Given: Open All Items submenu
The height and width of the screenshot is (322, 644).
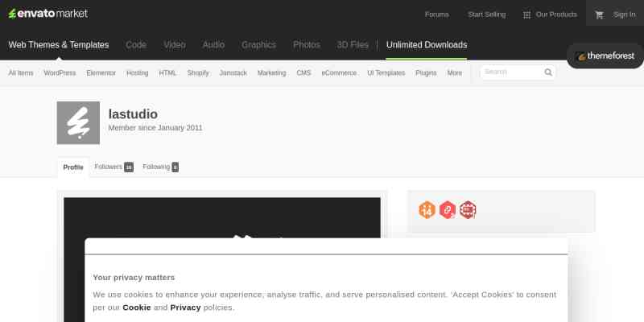Looking at the screenshot, I should (21, 73).
